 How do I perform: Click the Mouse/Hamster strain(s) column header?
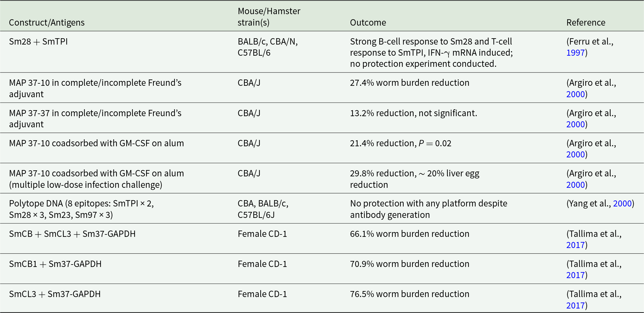point(269,17)
